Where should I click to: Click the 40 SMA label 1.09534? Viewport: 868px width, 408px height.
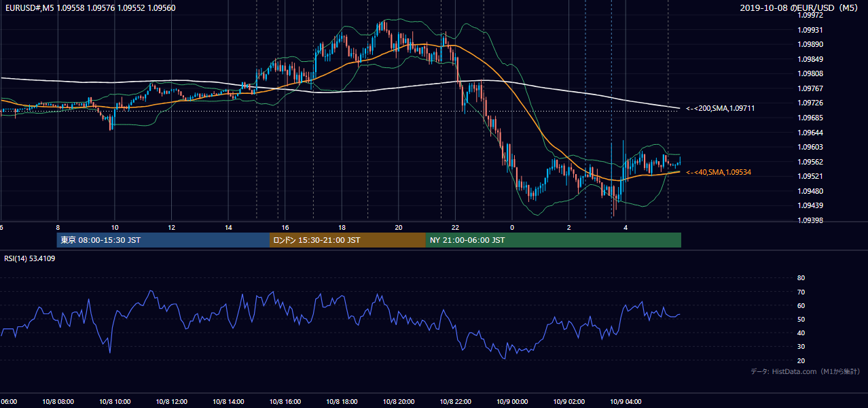(718, 172)
